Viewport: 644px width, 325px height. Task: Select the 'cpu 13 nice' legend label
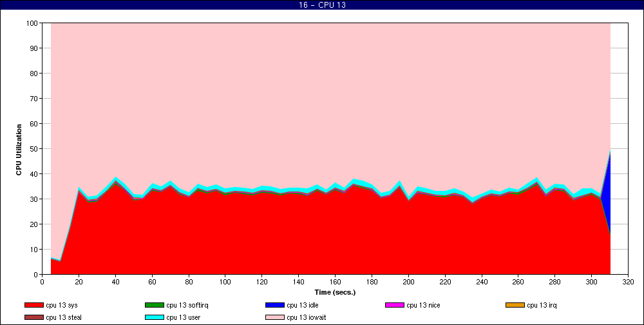[x=424, y=305]
